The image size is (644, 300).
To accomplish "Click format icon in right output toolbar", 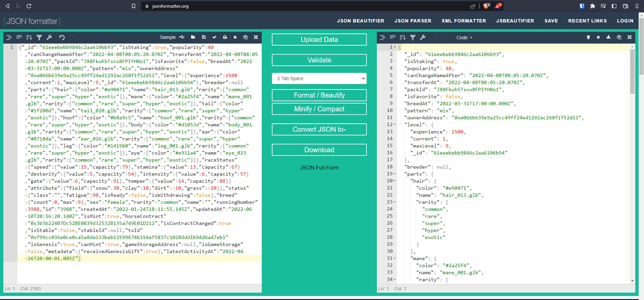I will pyautogui.click(x=383, y=38).
